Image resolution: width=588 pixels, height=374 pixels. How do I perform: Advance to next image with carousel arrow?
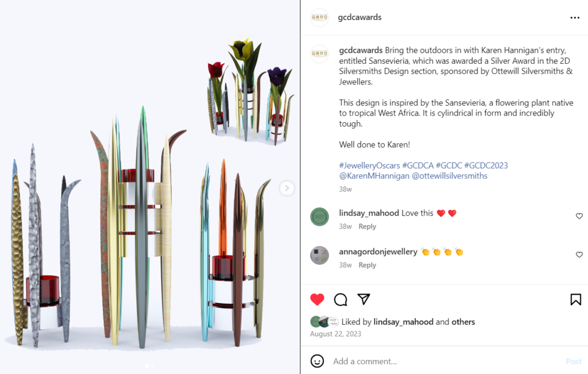pos(287,188)
